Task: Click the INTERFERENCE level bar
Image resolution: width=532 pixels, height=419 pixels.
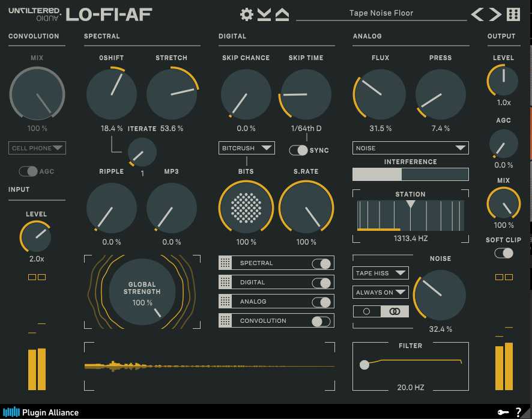Action: (411, 174)
